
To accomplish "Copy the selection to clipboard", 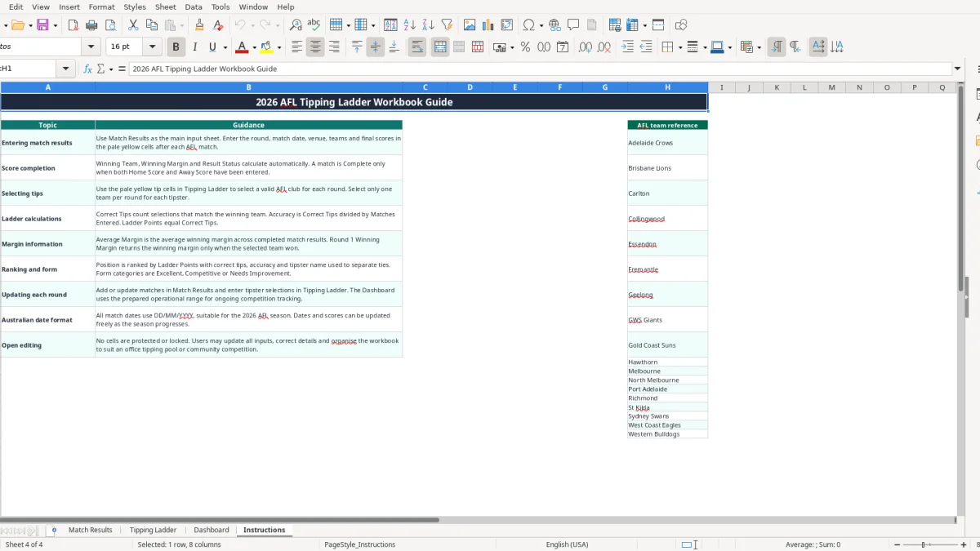I will pyautogui.click(x=151, y=25).
